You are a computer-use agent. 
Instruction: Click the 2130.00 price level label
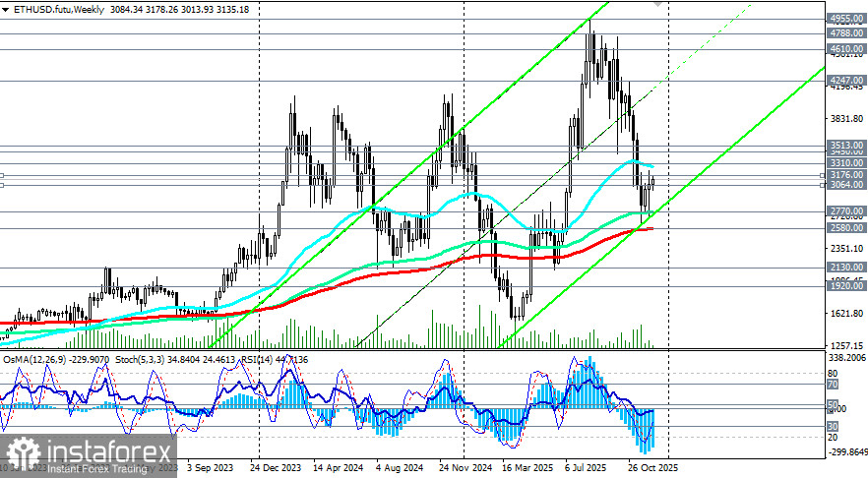pyautogui.click(x=845, y=267)
